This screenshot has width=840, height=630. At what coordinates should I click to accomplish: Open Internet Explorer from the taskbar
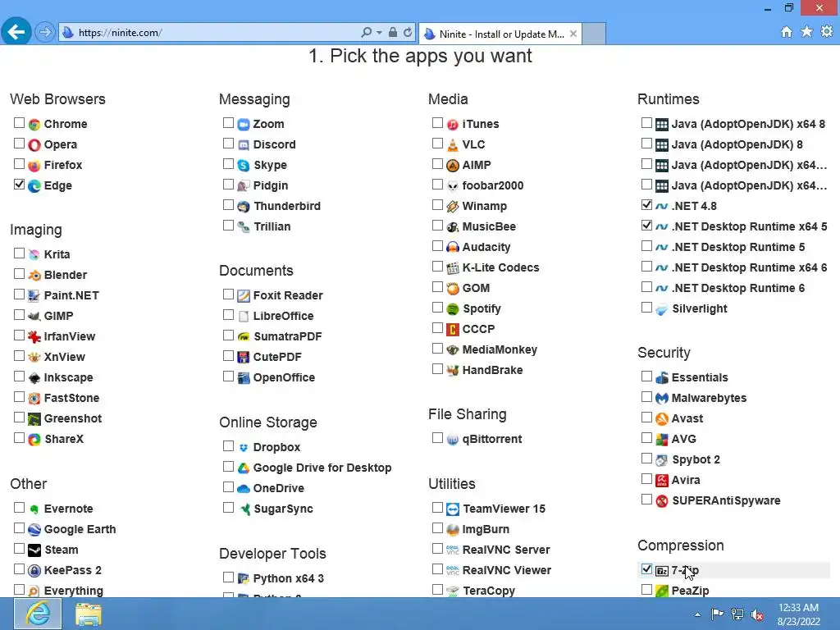pyautogui.click(x=38, y=614)
